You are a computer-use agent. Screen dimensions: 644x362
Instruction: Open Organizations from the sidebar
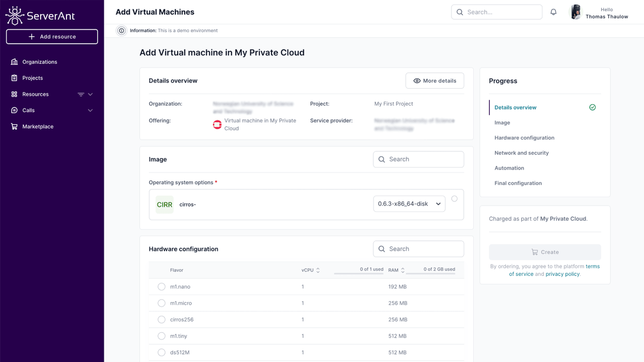[40, 62]
